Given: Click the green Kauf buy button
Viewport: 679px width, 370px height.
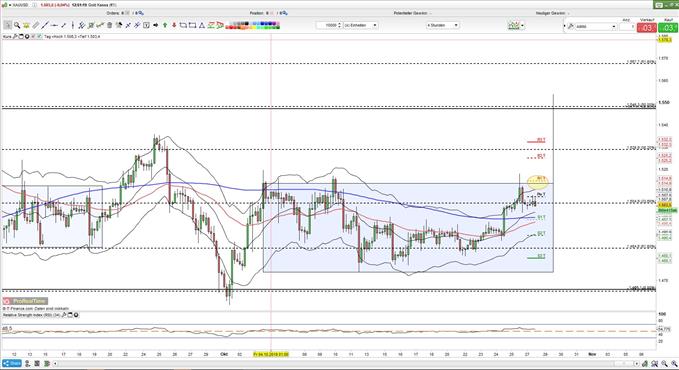Looking at the screenshot, I should pyautogui.click(x=668, y=28).
